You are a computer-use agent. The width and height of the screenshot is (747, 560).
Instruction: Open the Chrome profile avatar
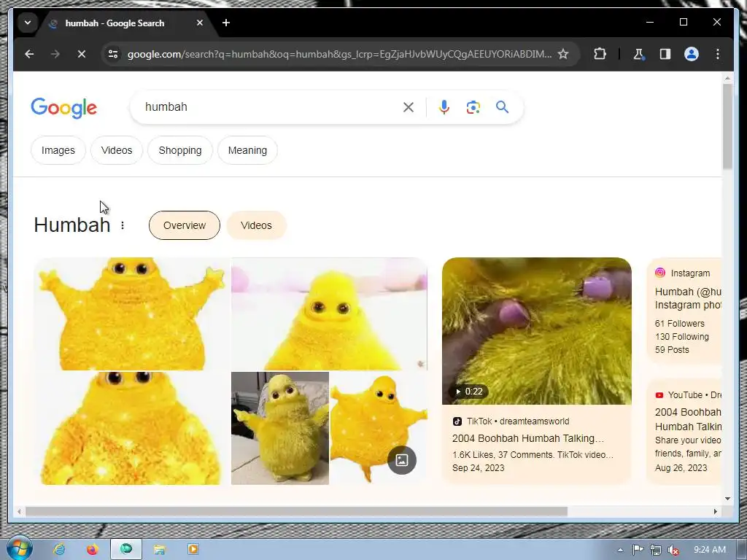(x=692, y=54)
